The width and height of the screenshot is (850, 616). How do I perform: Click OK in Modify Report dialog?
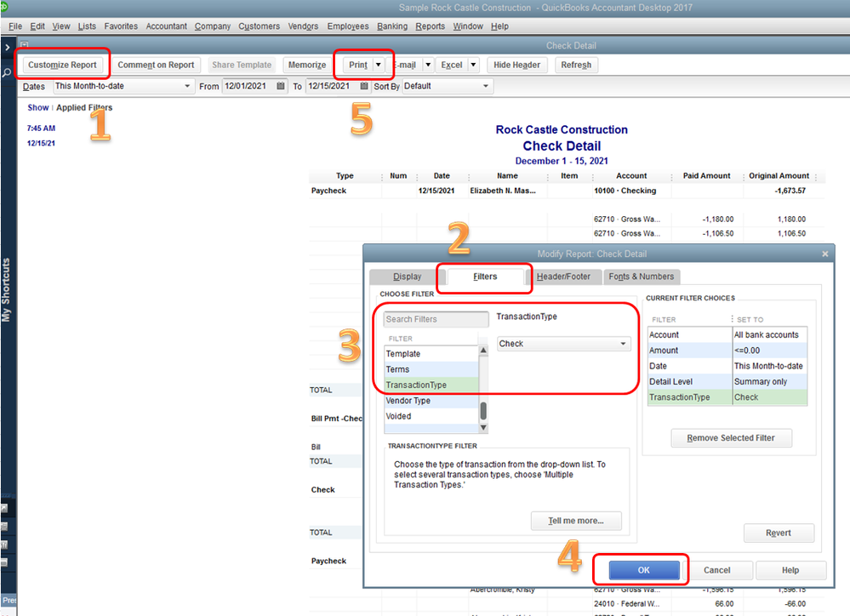(x=643, y=570)
